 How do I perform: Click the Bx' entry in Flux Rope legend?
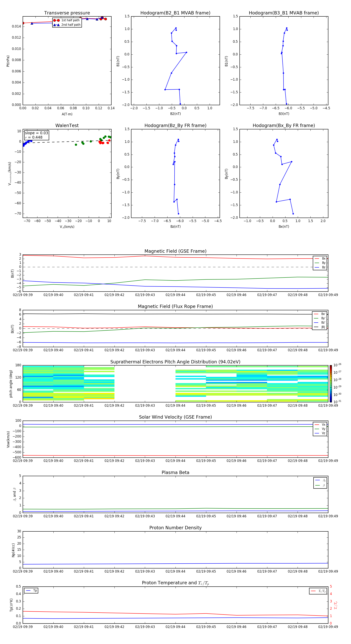(x=320, y=314)
